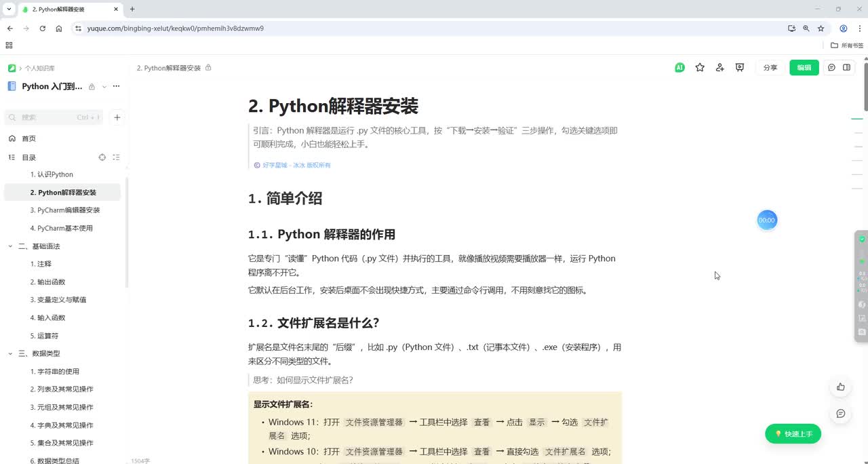Open 5. 集合及其常见操作 in the catalog
Image resolution: width=868 pixels, height=464 pixels.
(x=62, y=443)
